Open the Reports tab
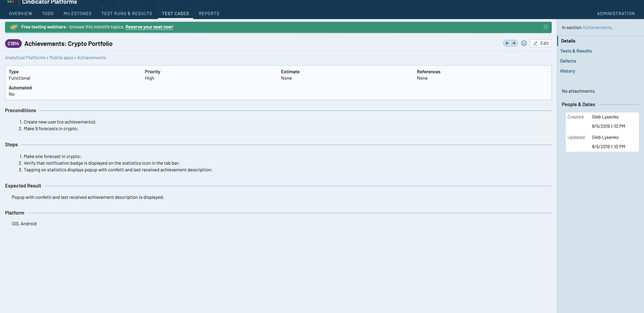 209,13
